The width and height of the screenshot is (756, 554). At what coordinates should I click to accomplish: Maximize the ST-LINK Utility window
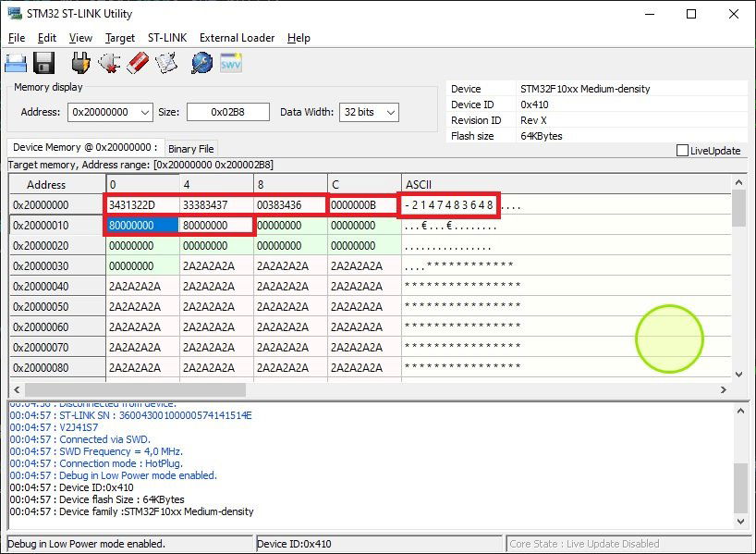[691, 14]
